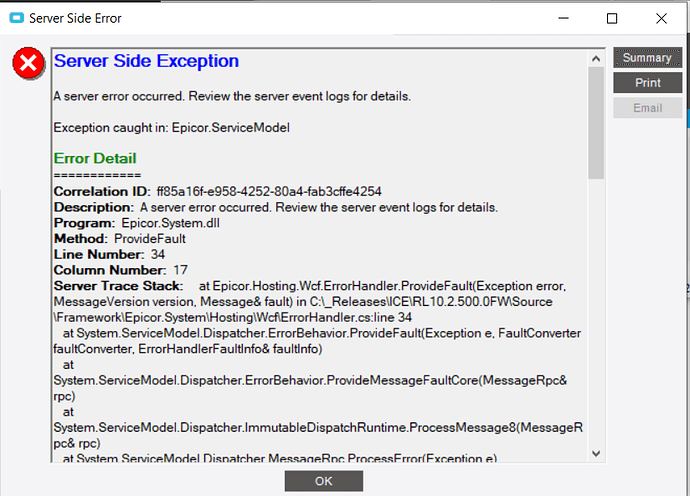690x496 pixels.
Task: Click the red error X icon
Action: click(x=28, y=65)
